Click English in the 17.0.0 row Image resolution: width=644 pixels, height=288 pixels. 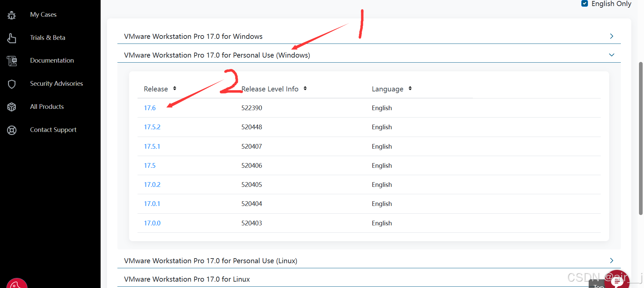pos(382,223)
